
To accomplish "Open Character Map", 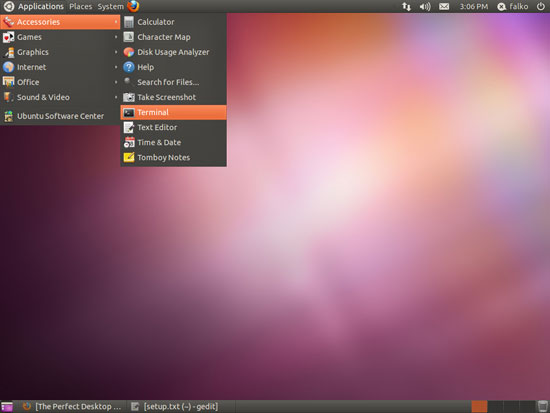I will tap(174, 37).
